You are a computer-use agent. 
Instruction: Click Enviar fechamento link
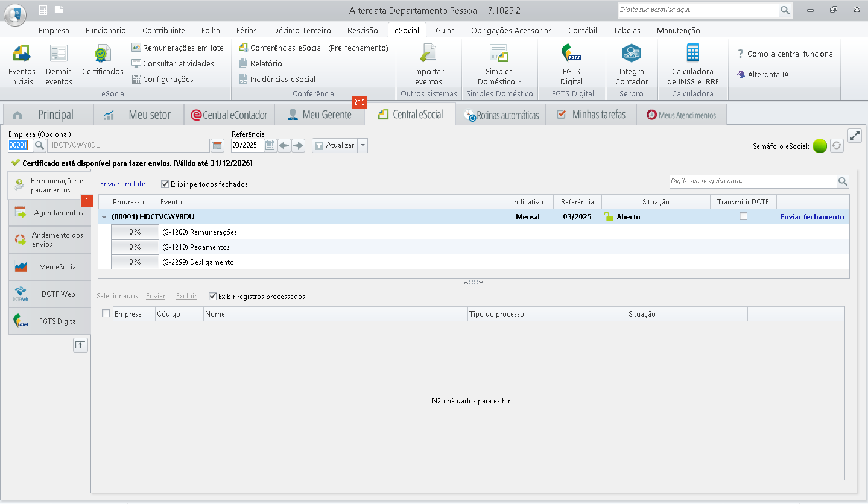point(812,217)
